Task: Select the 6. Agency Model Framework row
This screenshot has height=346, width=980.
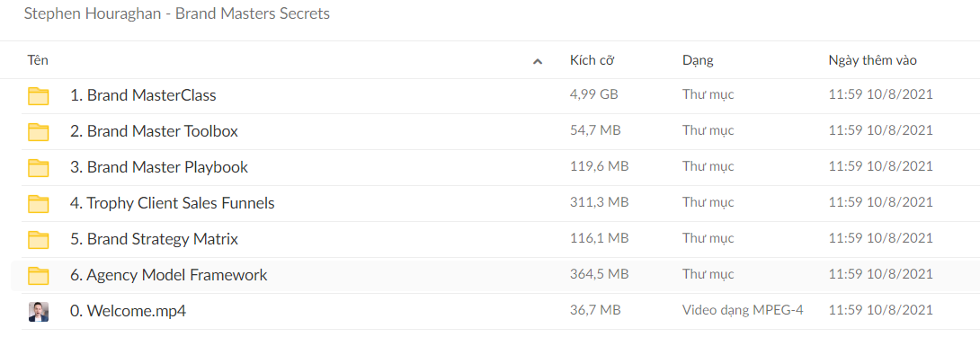Action: (x=495, y=275)
